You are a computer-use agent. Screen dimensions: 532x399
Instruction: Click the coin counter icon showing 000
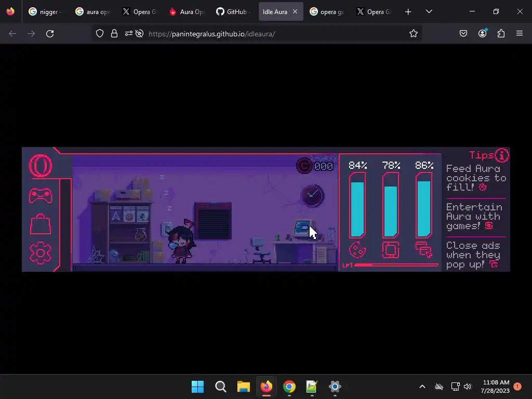coord(304,166)
